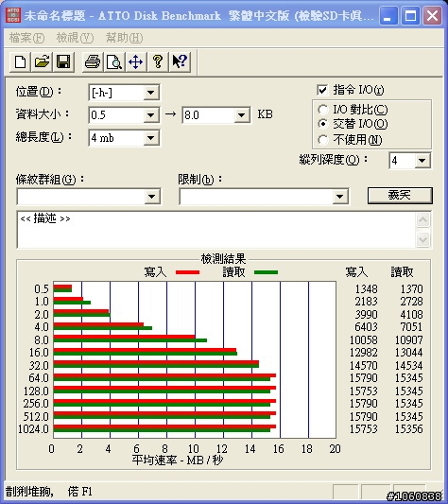The height and width of the screenshot is (504, 448).
Task: Click the ATTO application icon in title bar
Action: [x=13, y=15]
